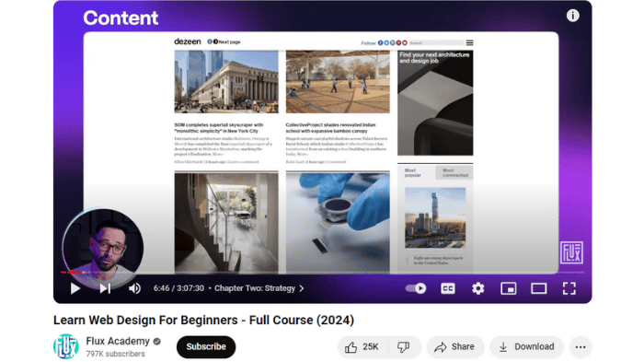Share this video

pos(455,346)
